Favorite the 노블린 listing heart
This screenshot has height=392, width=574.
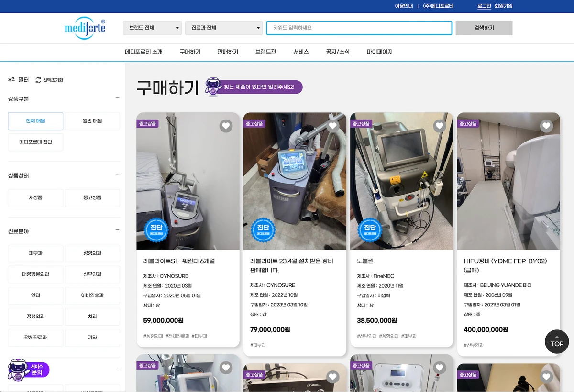pos(440,126)
